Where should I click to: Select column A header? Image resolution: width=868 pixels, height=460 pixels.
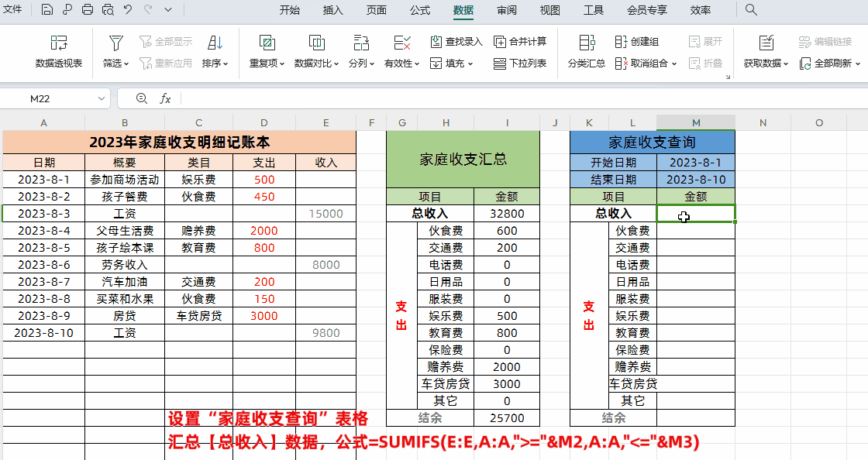43,122
